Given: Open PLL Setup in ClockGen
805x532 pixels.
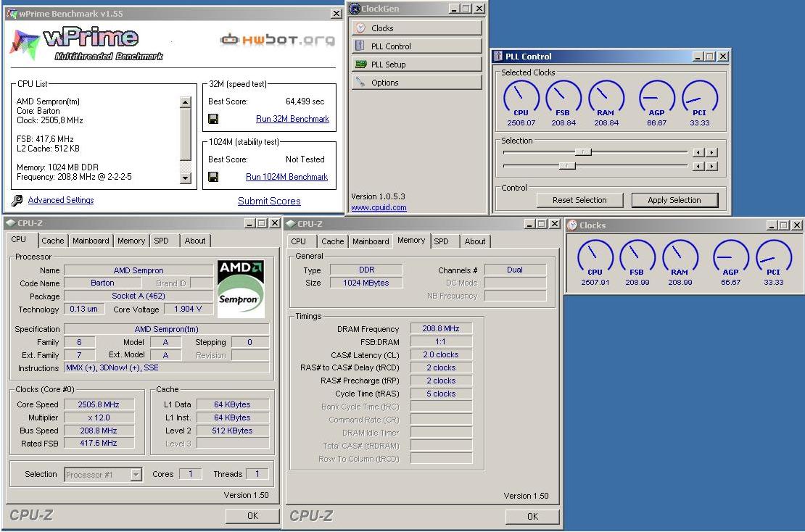Looking at the screenshot, I should pyautogui.click(x=416, y=64).
